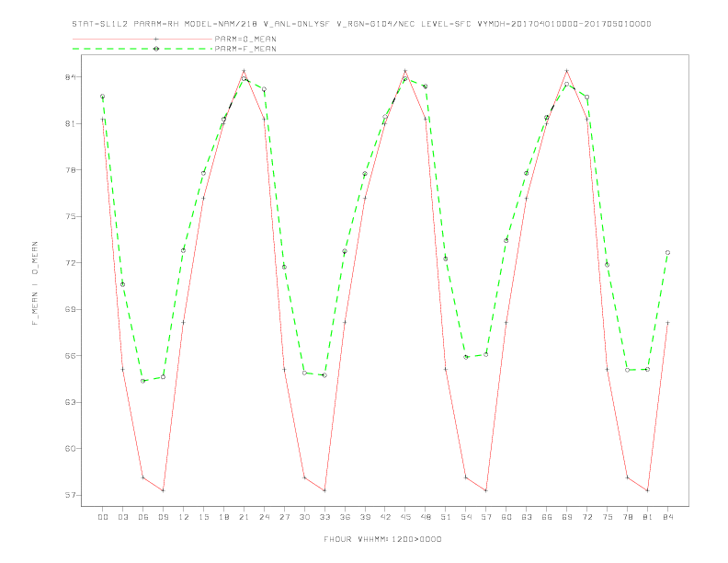Click x-axis forecast hour label 06
This screenshot has width=728, height=563.
pyautogui.click(x=143, y=517)
